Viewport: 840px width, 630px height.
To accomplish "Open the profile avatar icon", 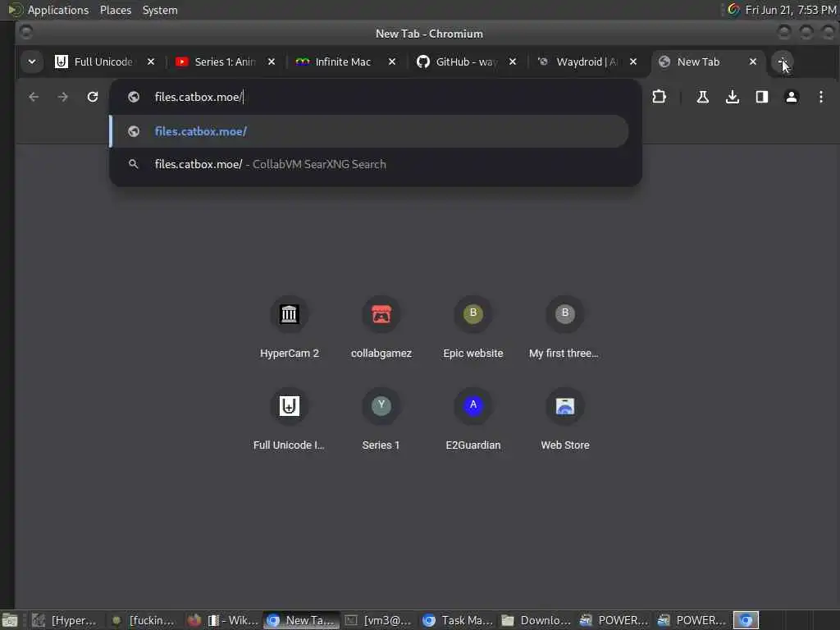I will pos(792,97).
